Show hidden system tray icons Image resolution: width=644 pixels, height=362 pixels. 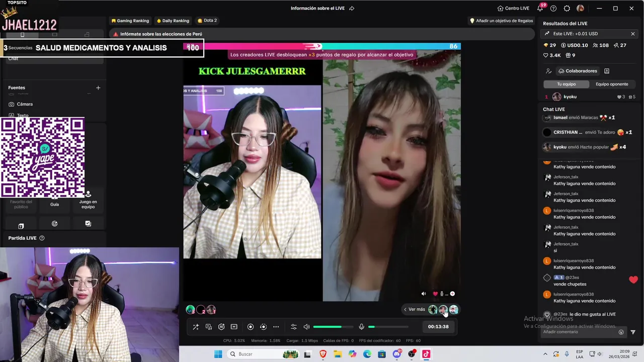(x=545, y=354)
